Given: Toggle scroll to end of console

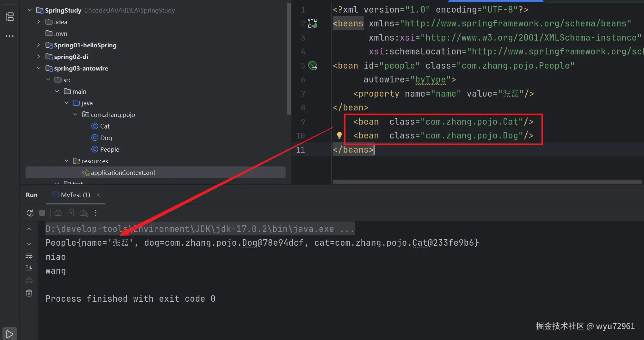Looking at the screenshot, I should [x=29, y=268].
